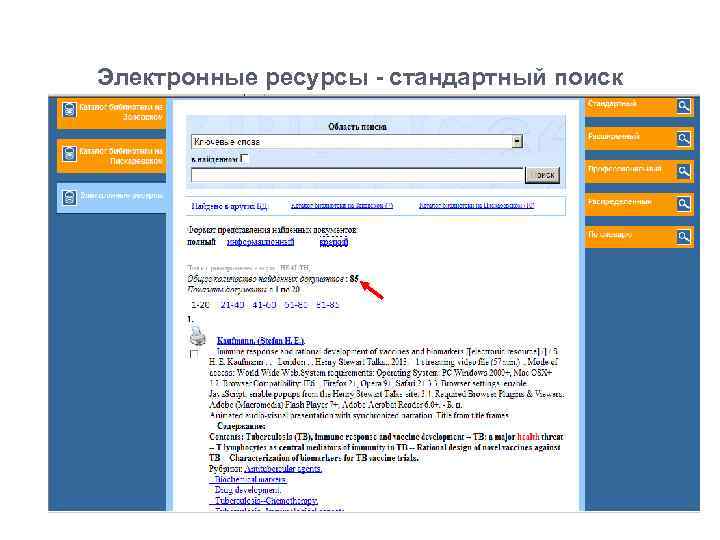Screen dimensions: 720x540
Task: Click the По словарю search magnifier icon
Action: 683,237
